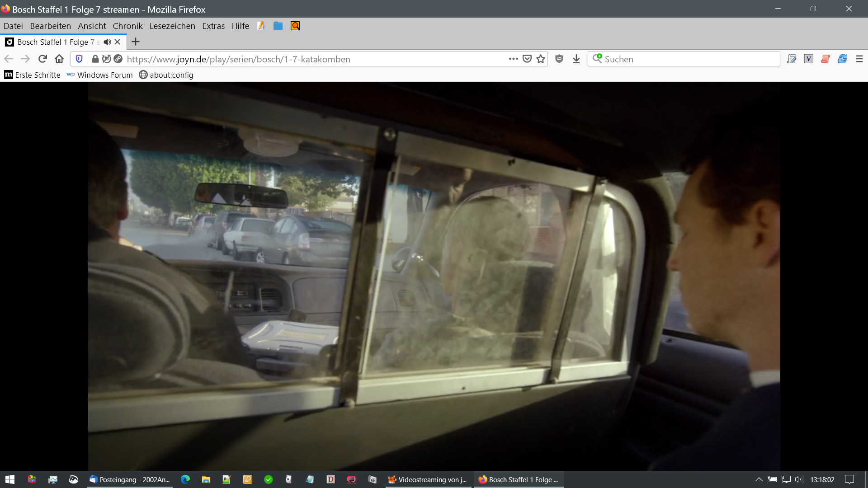Viewport: 868px width, 488px height.
Task: Open the Firefox hamburger menu
Action: point(859,59)
